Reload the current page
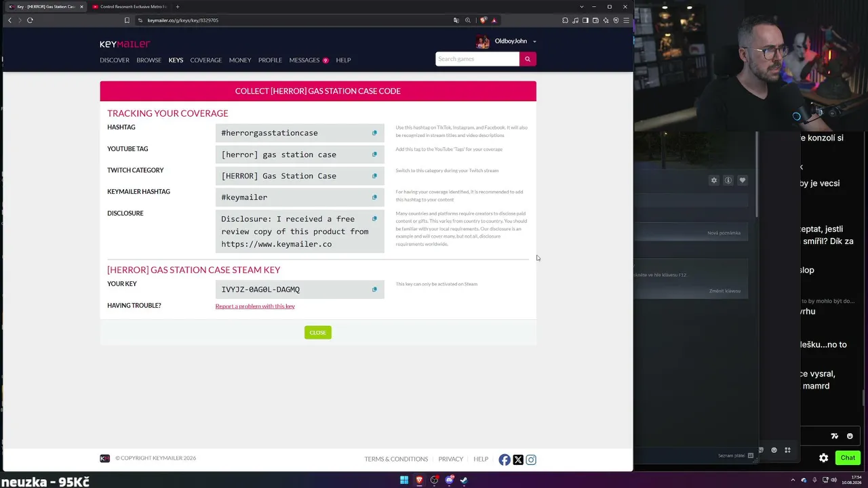868x488 pixels. point(30,20)
